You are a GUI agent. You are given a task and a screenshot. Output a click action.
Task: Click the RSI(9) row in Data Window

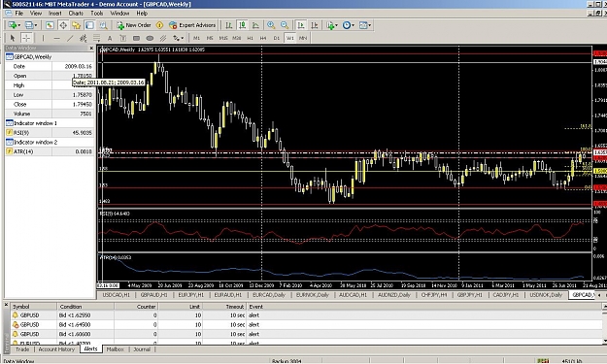(x=50, y=133)
